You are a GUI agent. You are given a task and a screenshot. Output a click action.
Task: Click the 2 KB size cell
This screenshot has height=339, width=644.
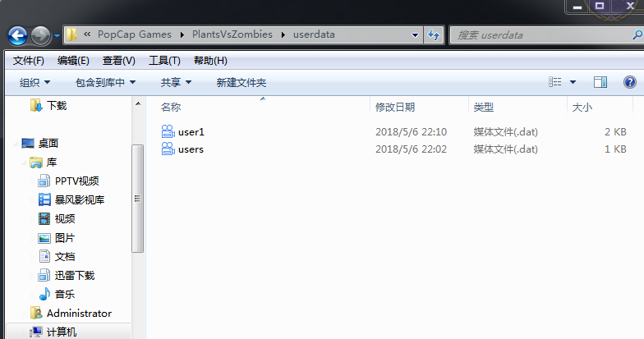(615, 131)
